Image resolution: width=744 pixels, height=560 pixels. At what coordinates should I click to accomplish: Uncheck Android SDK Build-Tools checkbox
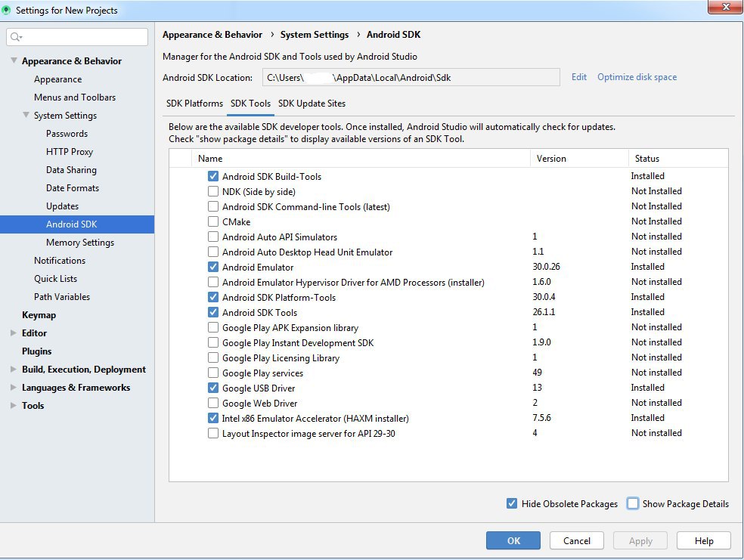click(213, 176)
